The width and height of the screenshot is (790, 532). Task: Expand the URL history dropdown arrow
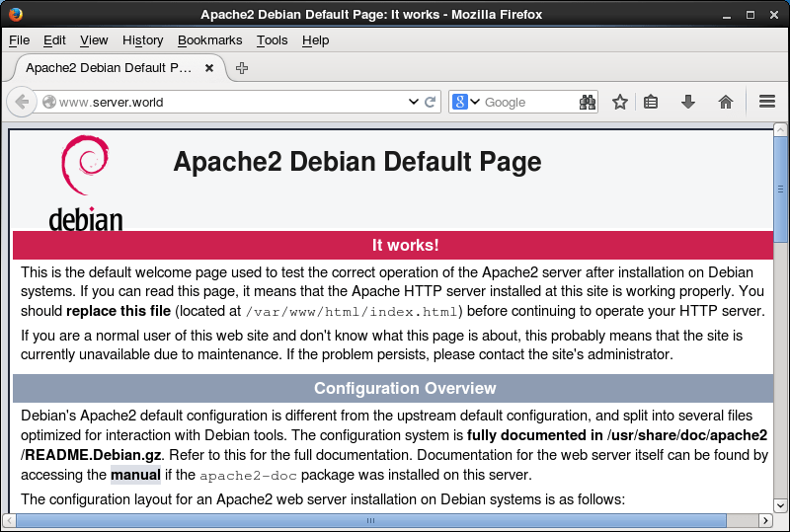pos(413,102)
